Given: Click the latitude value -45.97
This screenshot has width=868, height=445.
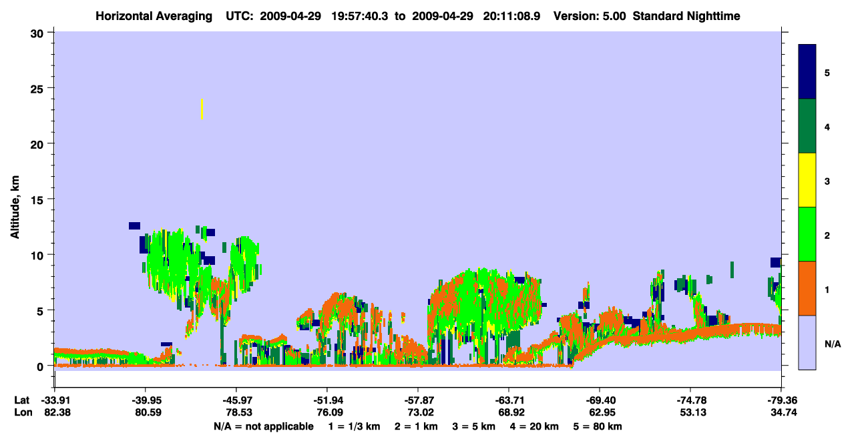Looking at the screenshot, I should (236, 400).
